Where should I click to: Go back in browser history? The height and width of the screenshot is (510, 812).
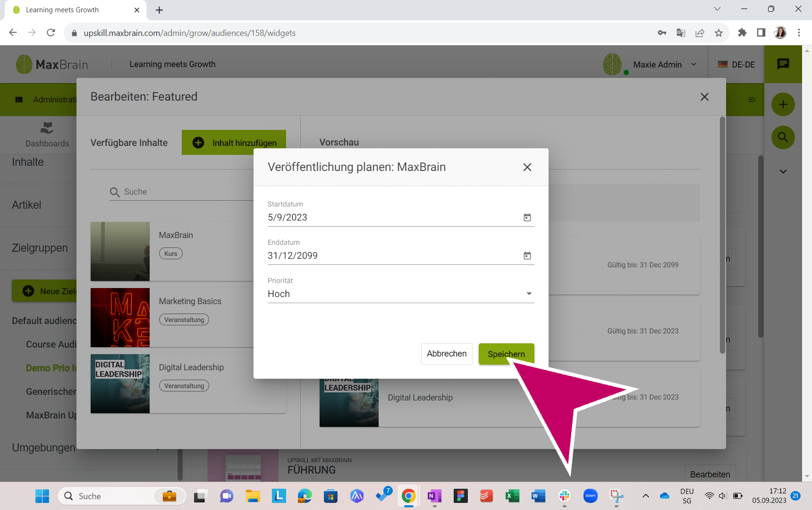tap(13, 33)
